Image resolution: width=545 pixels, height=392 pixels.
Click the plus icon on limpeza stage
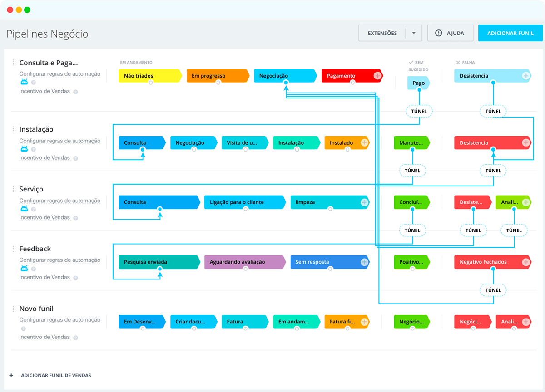[364, 202]
